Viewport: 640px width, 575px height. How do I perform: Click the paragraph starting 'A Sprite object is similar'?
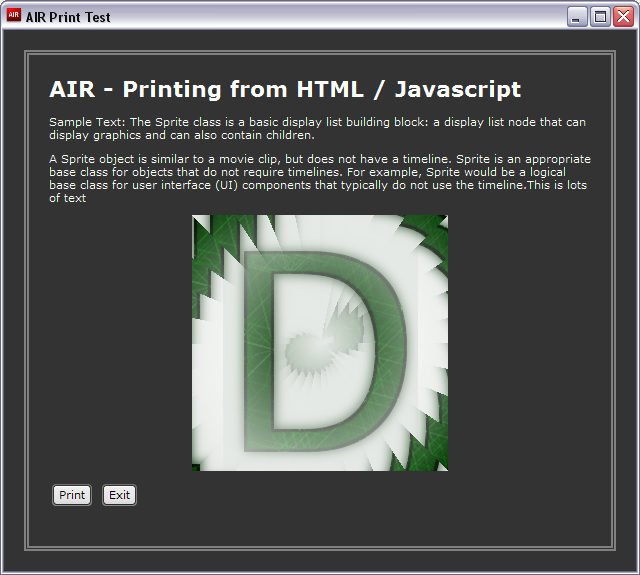pyautogui.click(x=320, y=178)
